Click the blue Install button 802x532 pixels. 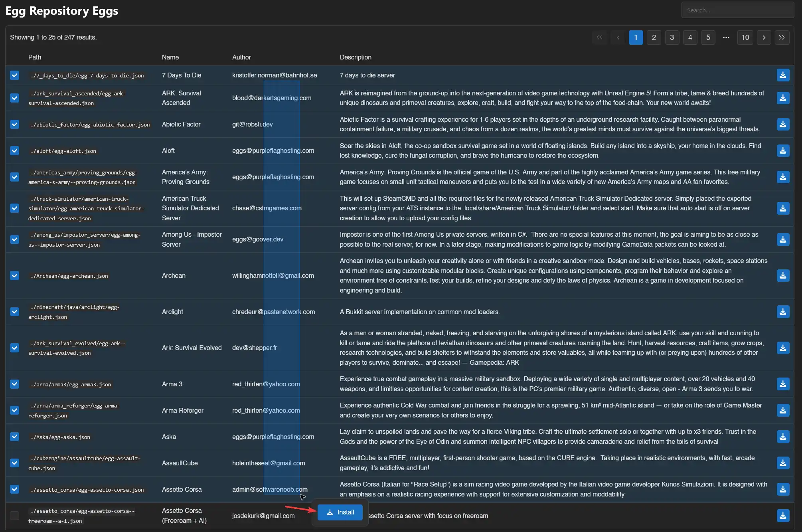coord(340,512)
